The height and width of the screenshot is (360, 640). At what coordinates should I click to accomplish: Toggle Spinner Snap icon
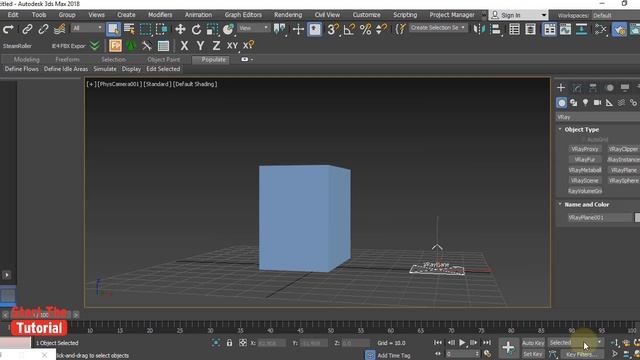[381, 29]
